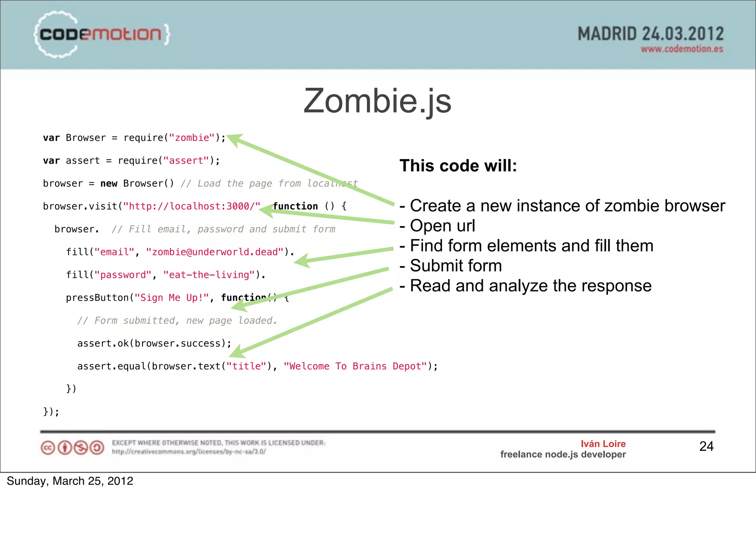Click the Zombie.js slide title
This screenshot has width=756, height=539.
[377, 101]
